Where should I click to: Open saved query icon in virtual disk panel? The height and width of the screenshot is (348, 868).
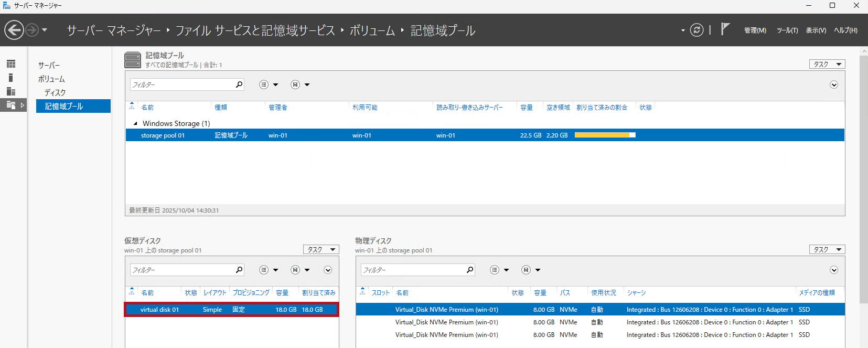(x=295, y=270)
